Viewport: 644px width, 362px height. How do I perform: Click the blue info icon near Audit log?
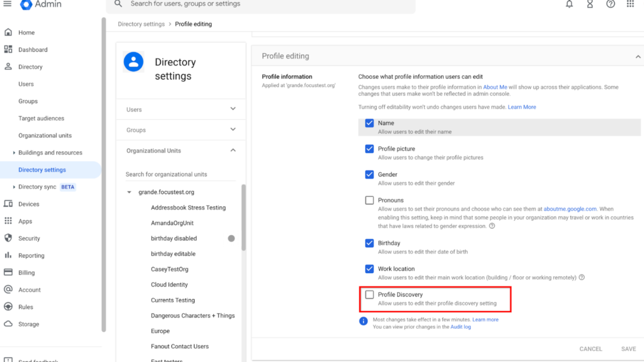tap(363, 321)
